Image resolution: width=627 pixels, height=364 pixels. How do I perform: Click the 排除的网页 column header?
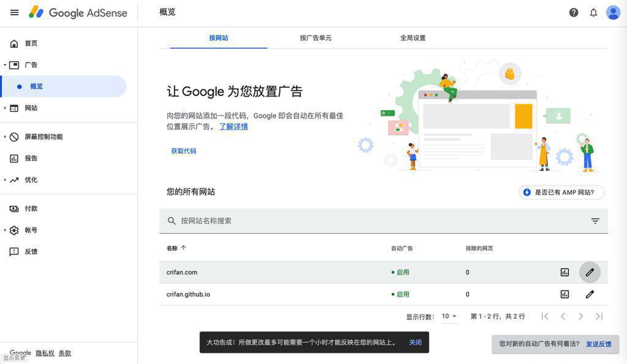click(479, 248)
